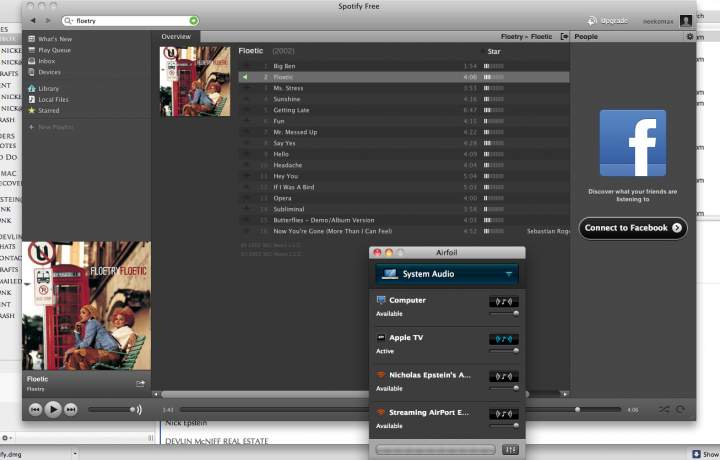The image size is (720, 460).
Task: Click the Star column header
Action: (494, 51)
